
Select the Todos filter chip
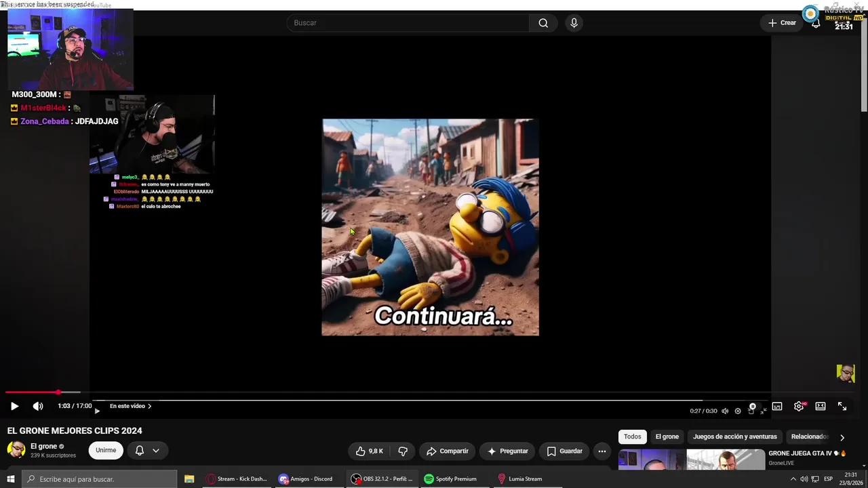point(633,436)
